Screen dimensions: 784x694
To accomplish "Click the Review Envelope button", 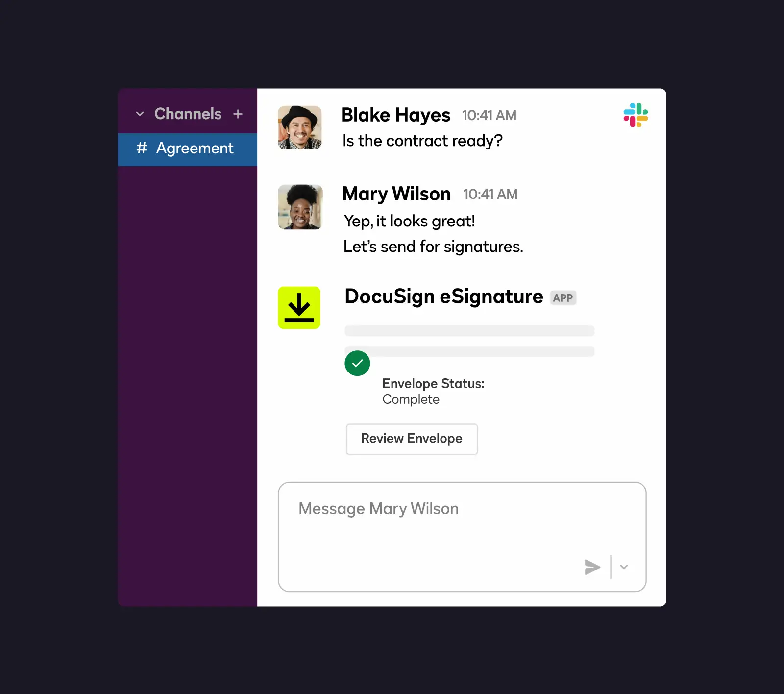I will coord(412,439).
